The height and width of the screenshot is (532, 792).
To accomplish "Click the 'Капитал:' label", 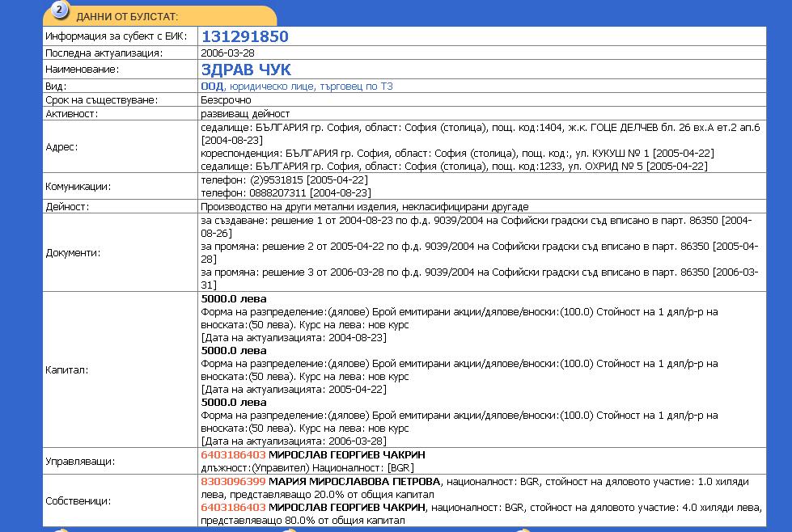I will [66, 369].
